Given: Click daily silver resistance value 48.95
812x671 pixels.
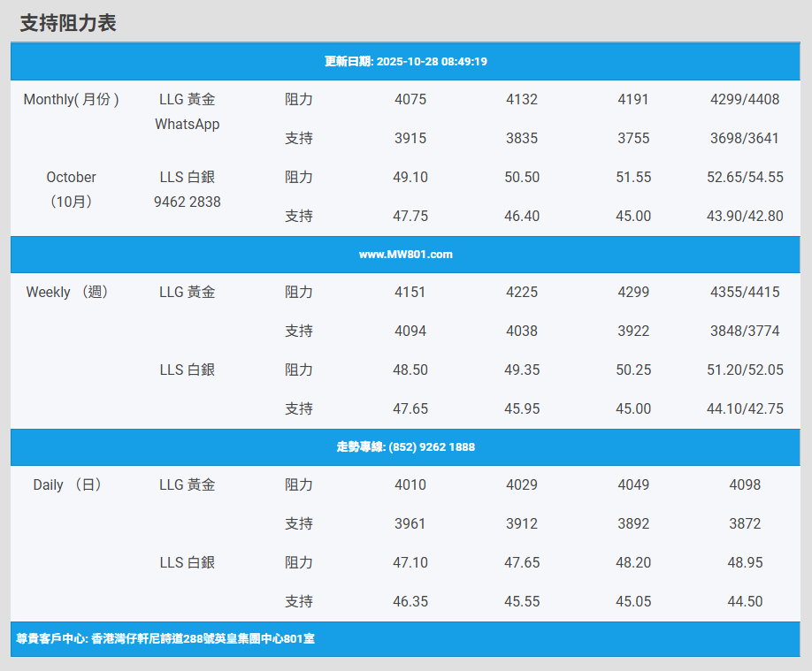Looking at the screenshot, I should coord(745,563).
